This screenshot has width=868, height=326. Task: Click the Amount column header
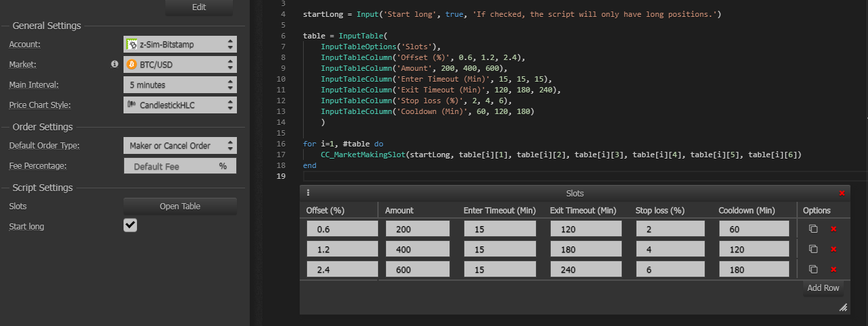[x=400, y=211]
